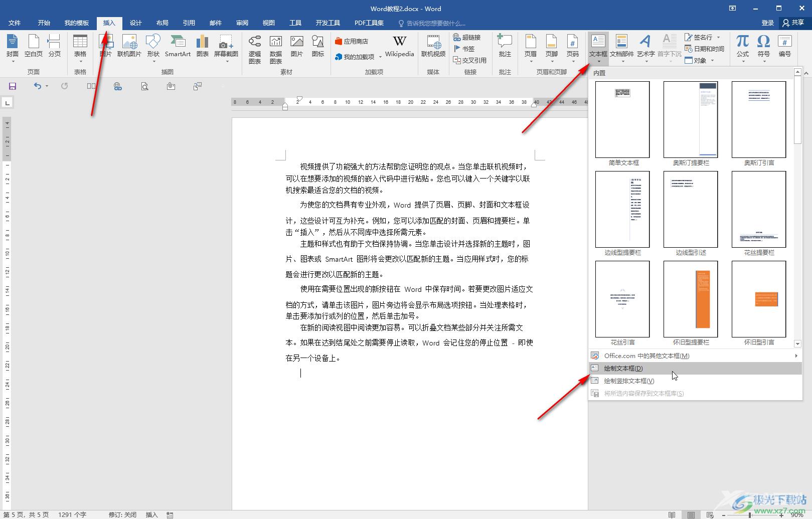Choose Draw Text Box (绘制文本框)
Image resolution: width=812 pixels, height=519 pixels.
coord(695,368)
